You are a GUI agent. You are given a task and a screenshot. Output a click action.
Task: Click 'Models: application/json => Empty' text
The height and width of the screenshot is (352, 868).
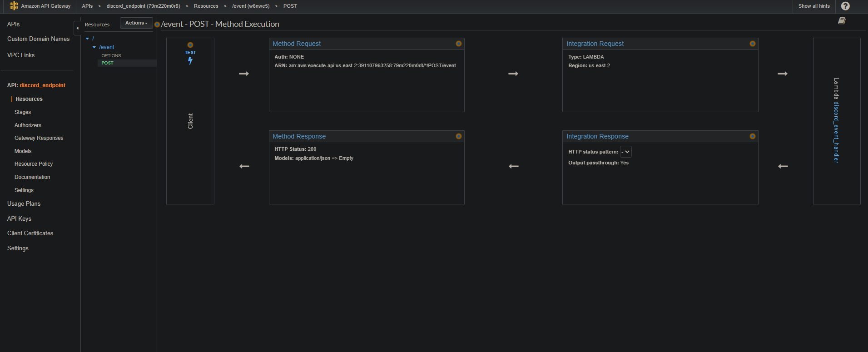(314, 158)
